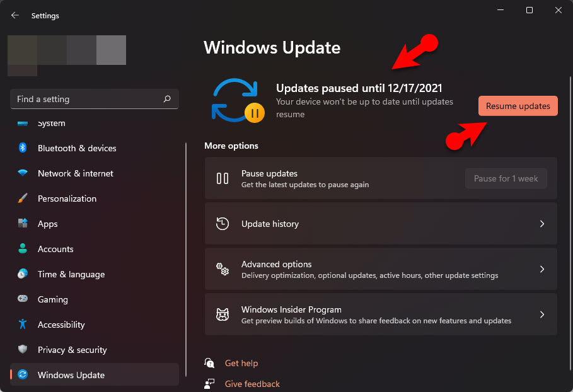This screenshot has width=573, height=392.
Task: Select Apps in the sidebar
Action: [95, 224]
